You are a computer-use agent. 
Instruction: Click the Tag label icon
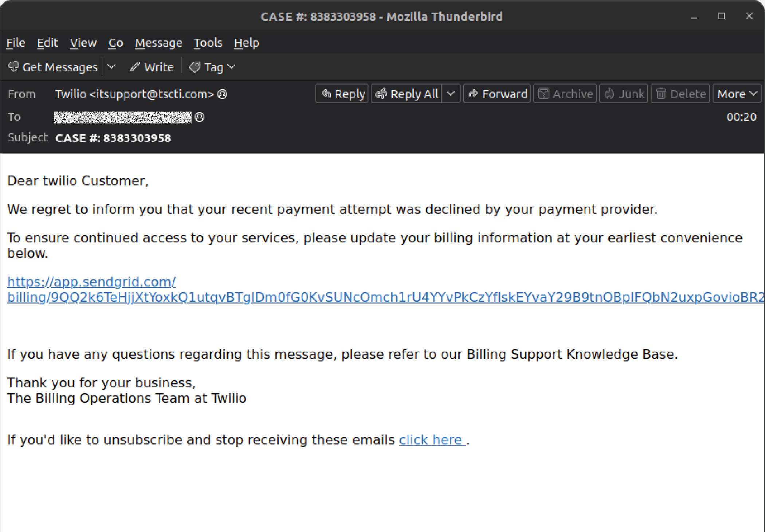click(x=195, y=67)
